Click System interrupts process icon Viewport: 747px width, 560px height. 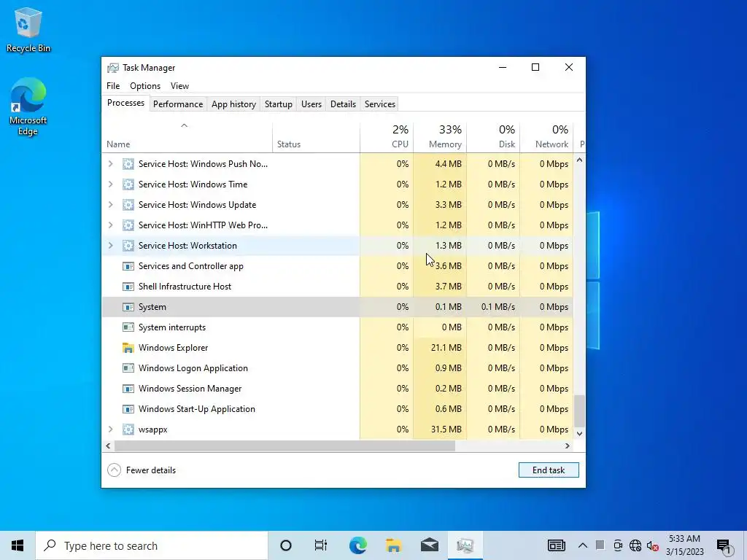tap(128, 327)
